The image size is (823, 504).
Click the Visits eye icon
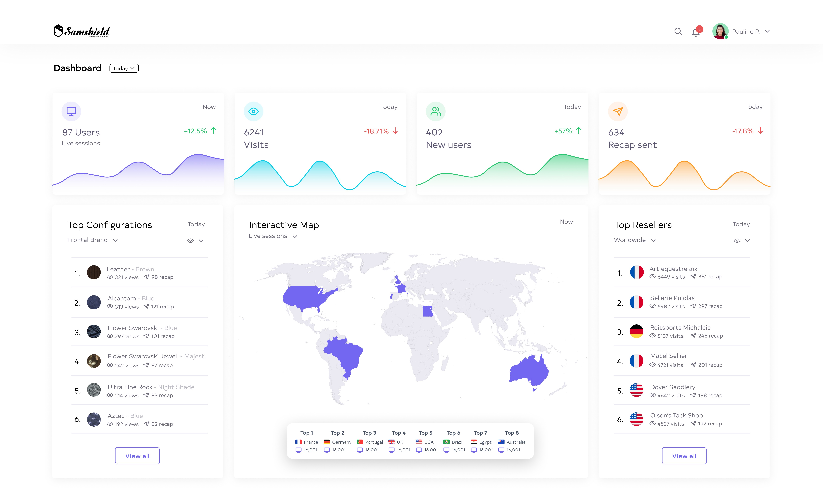tap(253, 111)
